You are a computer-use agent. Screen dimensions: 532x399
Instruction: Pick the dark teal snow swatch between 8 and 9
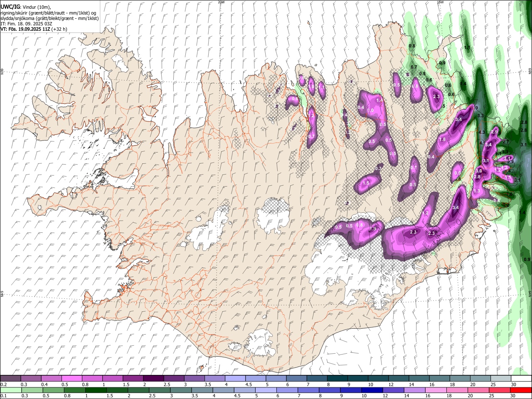pos(337,378)
